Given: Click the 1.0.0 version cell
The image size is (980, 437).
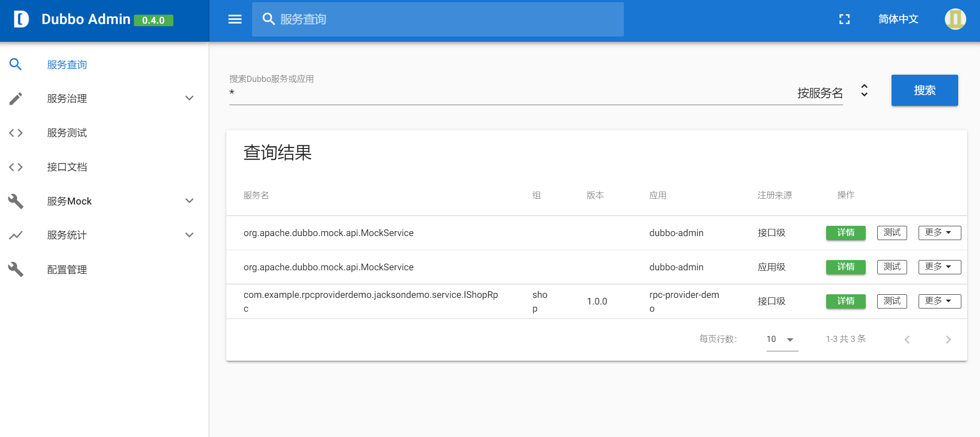Looking at the screenshot, I should tap(597, 301).
